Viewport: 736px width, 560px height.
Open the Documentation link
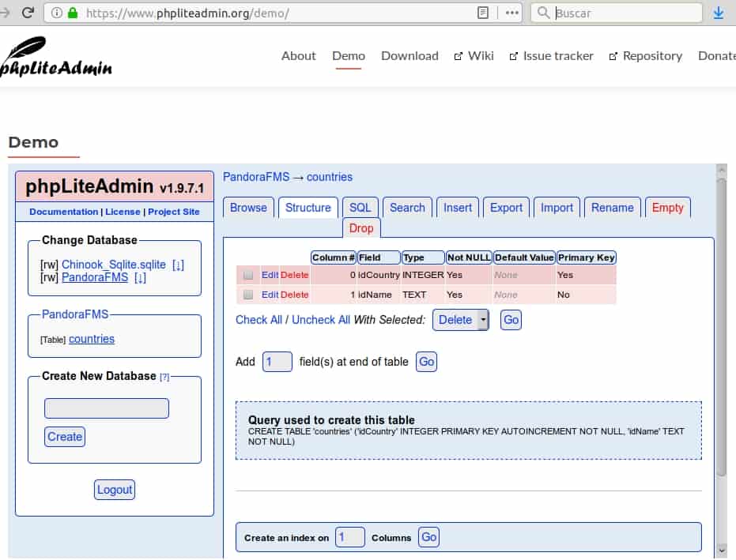click(x=64, y=212)
